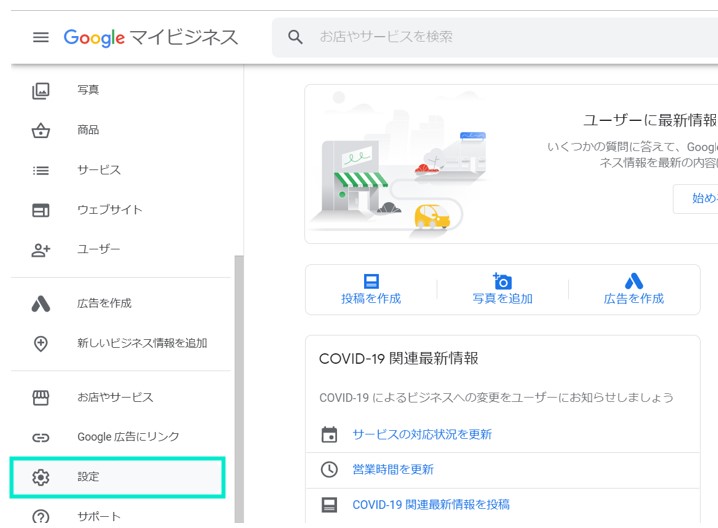Click the 写真を追加 button

(502, 290)
